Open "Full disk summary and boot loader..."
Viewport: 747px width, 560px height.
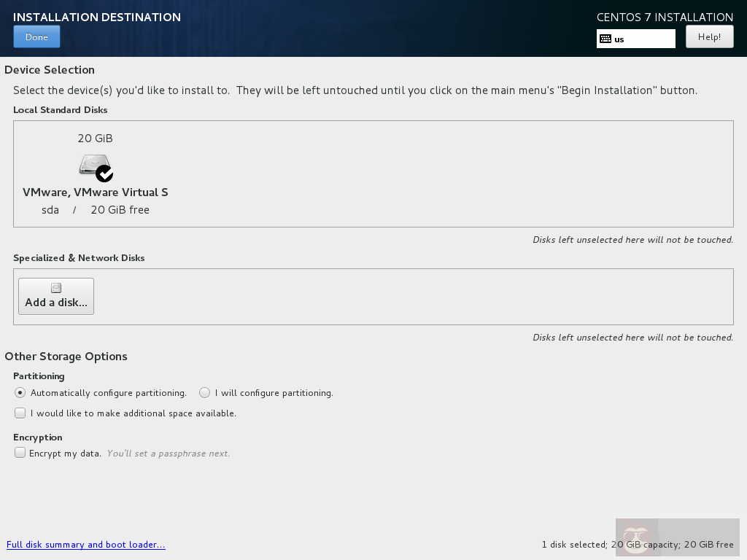[x=86, y=544]
